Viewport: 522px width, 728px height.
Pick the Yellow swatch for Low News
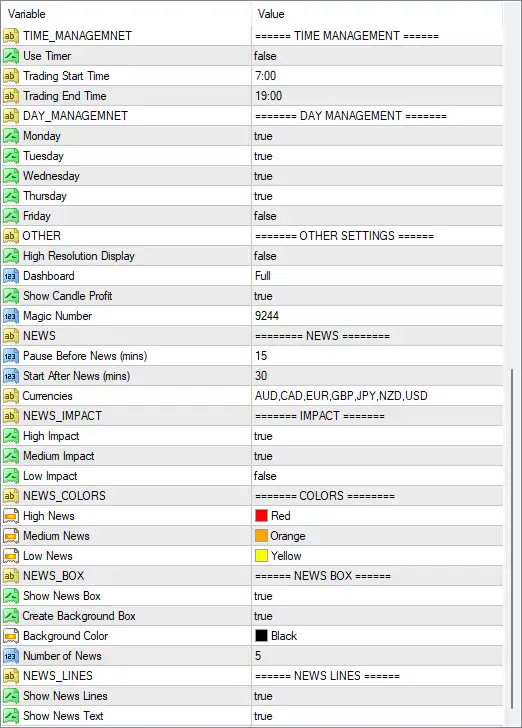[261, 556]
